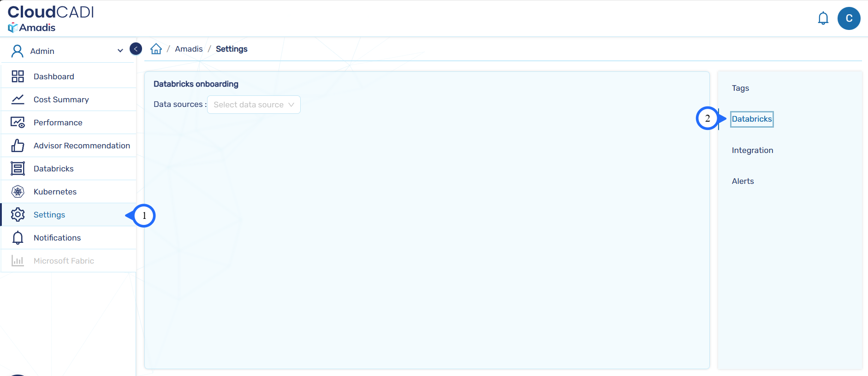Switch to the Tags settings tab
This screenshot has width=868, height=376.
point(740,88)
